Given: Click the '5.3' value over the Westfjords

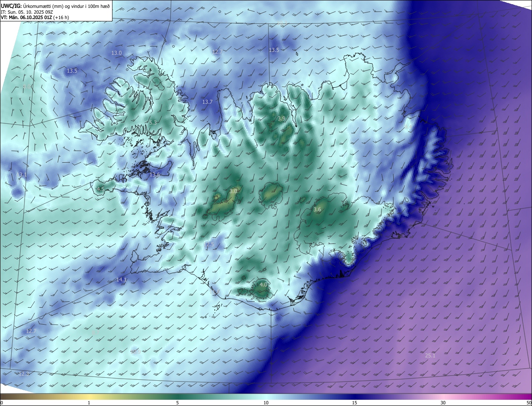Looking at the screenshot, I should 153,122.
